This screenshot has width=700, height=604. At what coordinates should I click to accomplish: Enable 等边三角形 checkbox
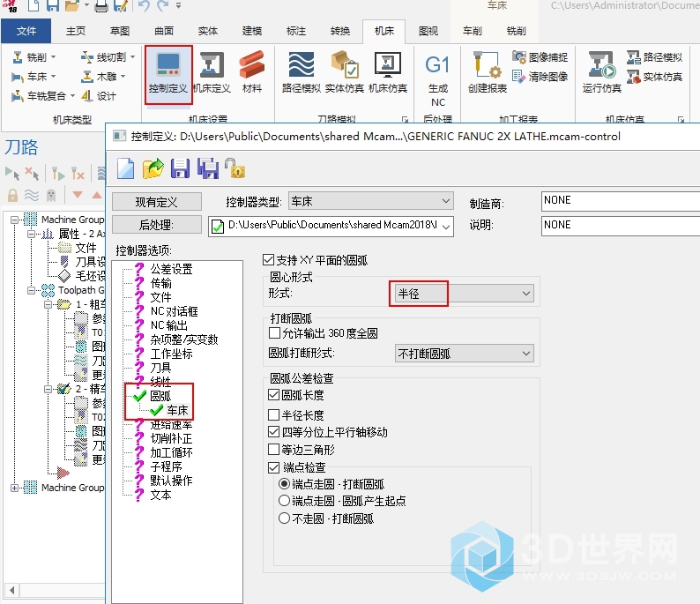(x=273, y=449)
